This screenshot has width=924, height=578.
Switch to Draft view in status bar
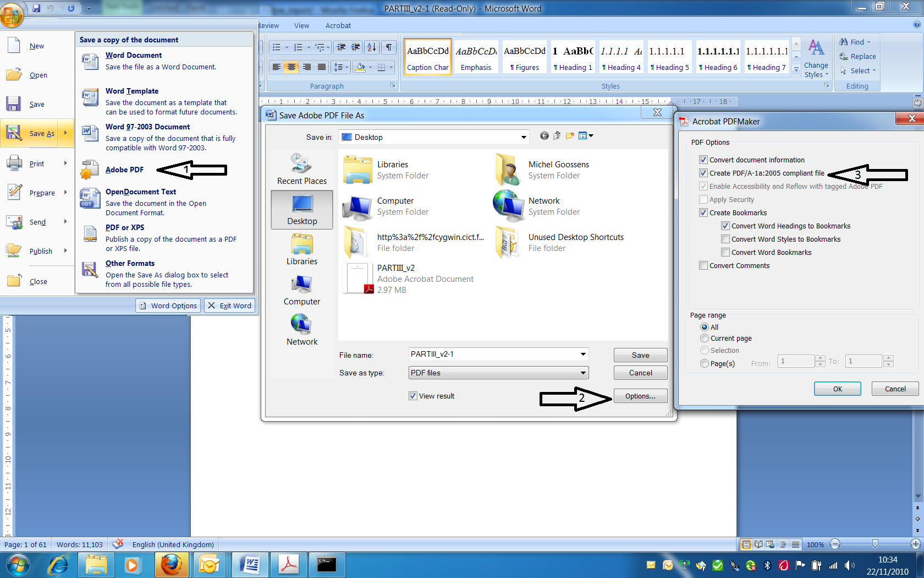coord(795,544)
